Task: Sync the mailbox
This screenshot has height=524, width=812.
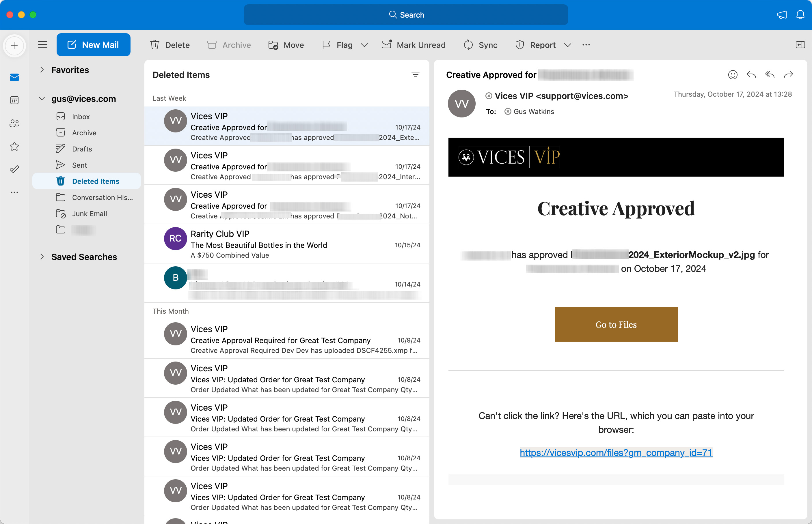Action: pyautogui.click(x=481, y=45)
